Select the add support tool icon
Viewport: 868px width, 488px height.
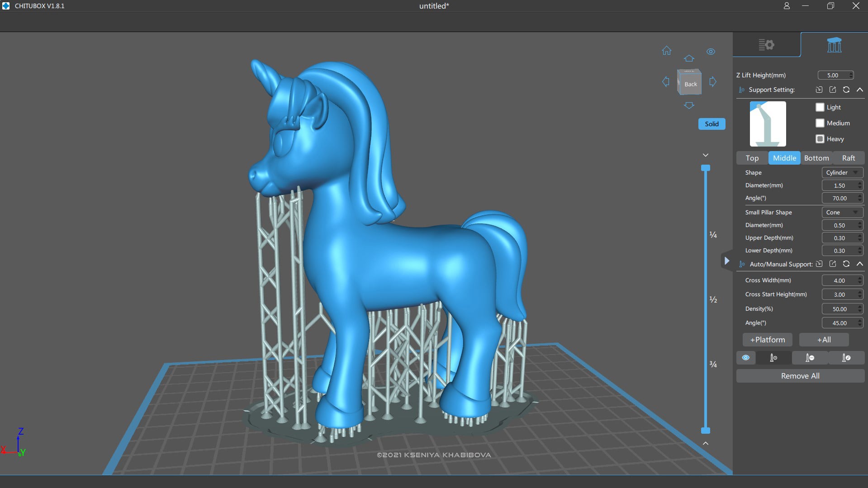(773, 358)
